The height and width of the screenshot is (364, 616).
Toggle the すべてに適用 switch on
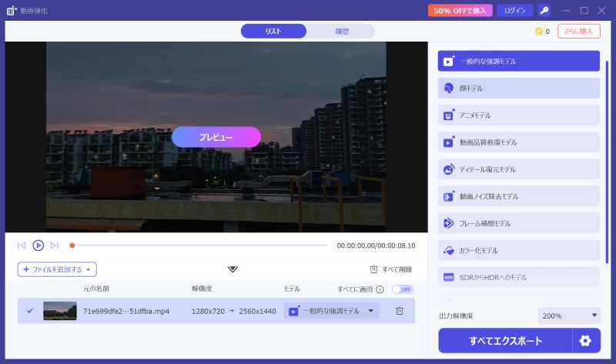pos(402,289)
